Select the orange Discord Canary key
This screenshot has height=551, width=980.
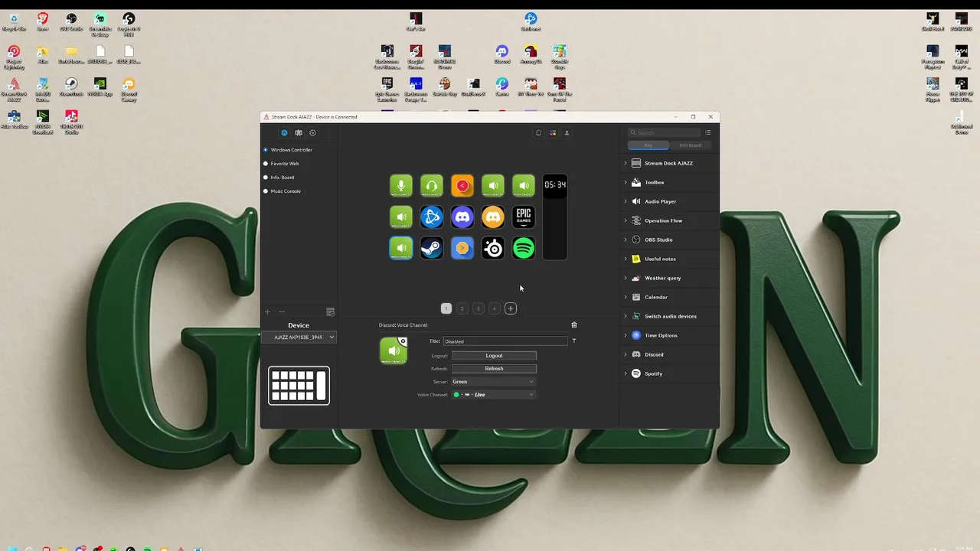click(x=493, y=217)
